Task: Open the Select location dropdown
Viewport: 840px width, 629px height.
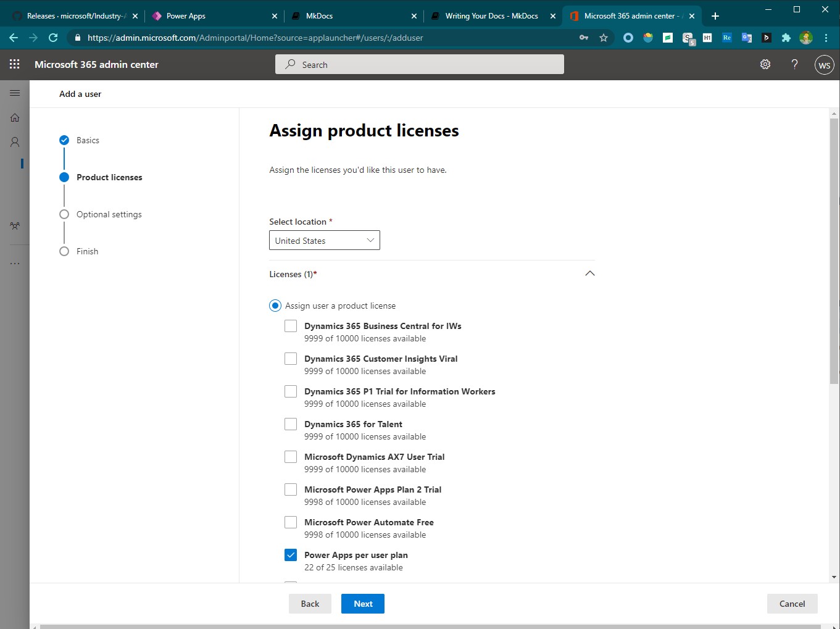Action: tap(325, 240)
